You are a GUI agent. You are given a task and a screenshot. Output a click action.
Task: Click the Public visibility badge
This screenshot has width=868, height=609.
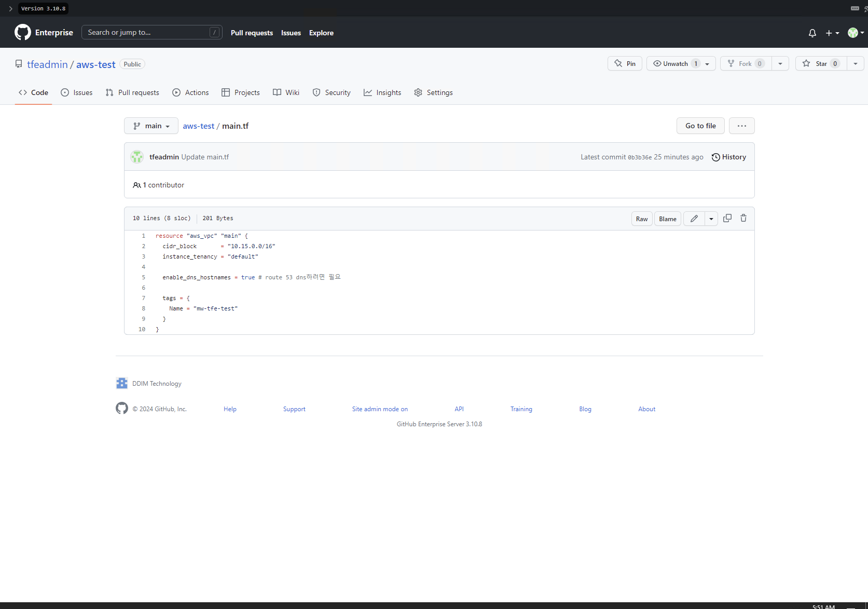[132, 64]
